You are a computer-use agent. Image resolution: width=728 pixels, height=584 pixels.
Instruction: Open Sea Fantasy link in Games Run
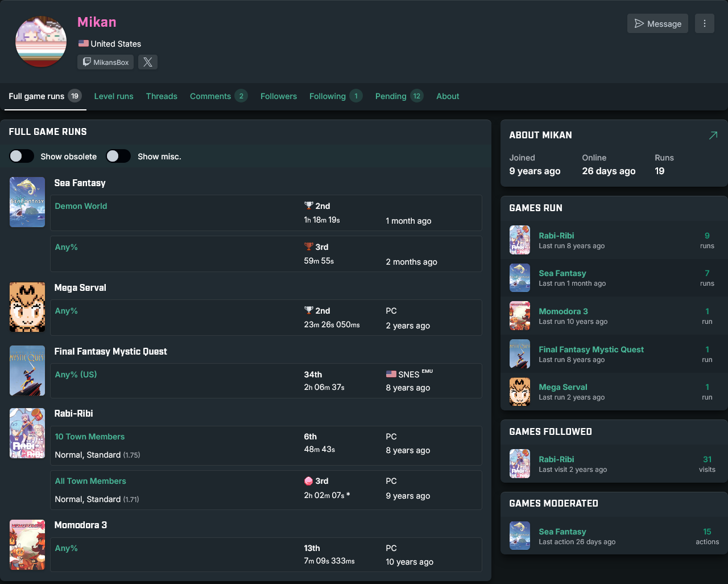tap(562, 273)
